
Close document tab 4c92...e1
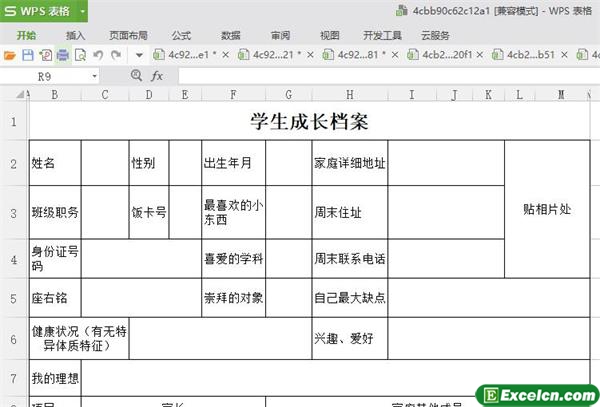(225, 55)
